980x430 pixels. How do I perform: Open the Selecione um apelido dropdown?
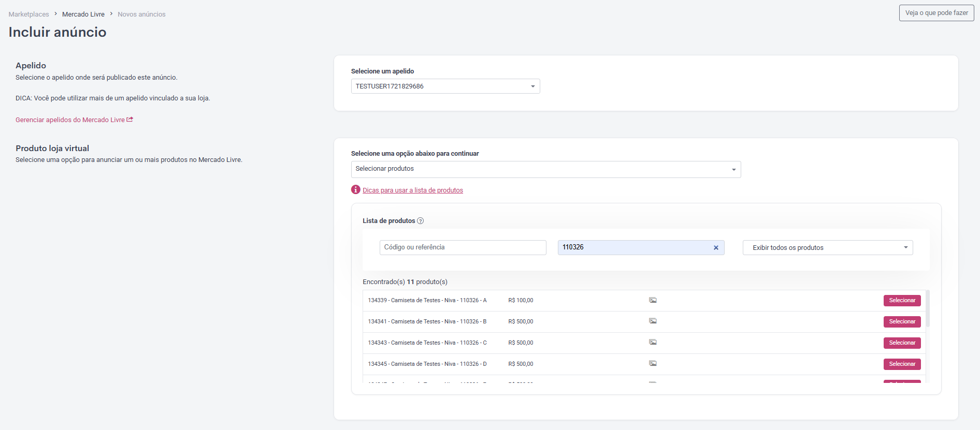point(445,86)
